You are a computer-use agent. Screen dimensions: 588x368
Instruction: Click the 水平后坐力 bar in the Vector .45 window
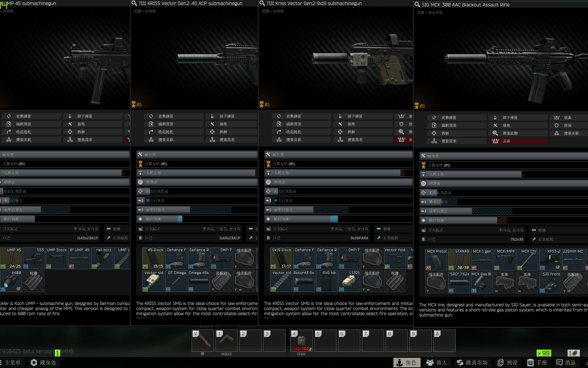point(197,210)
